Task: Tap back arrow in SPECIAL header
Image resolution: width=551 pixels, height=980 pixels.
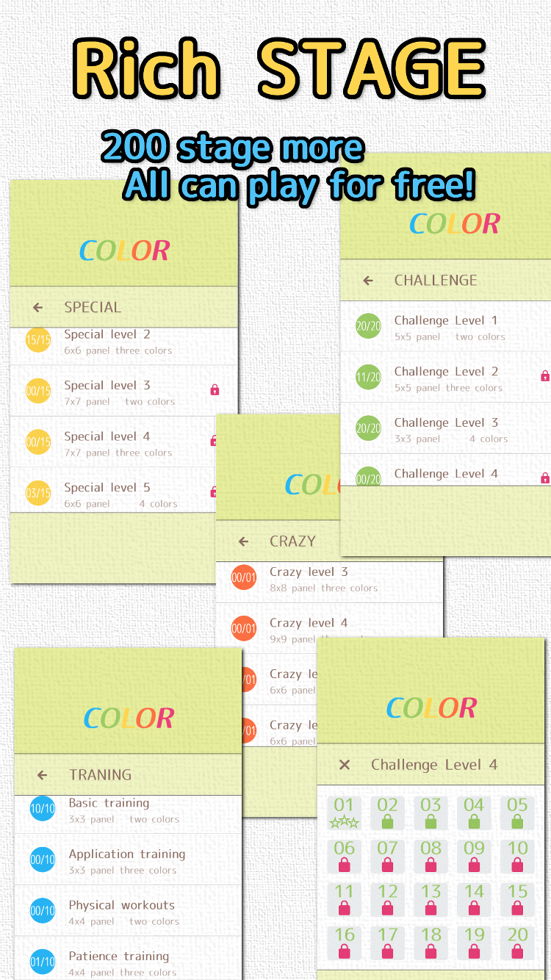Action: click(x=37, y=308)
